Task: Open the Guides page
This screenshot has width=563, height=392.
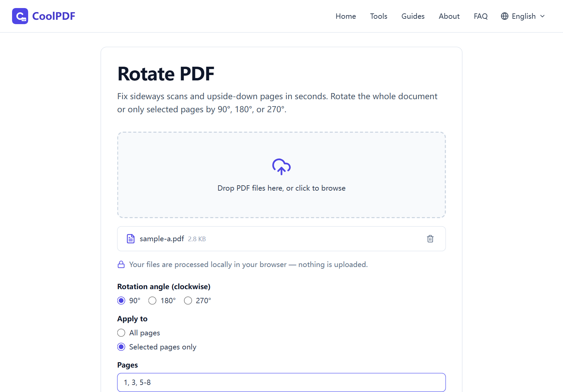Action: tap(413, 16)
